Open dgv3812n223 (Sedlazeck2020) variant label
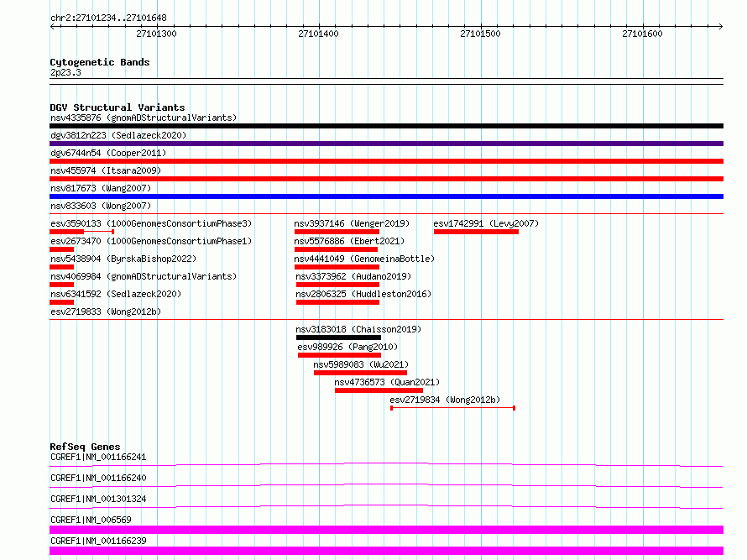Screen dimensions: 747x560 pyautogui.click(x=118, y=135)
